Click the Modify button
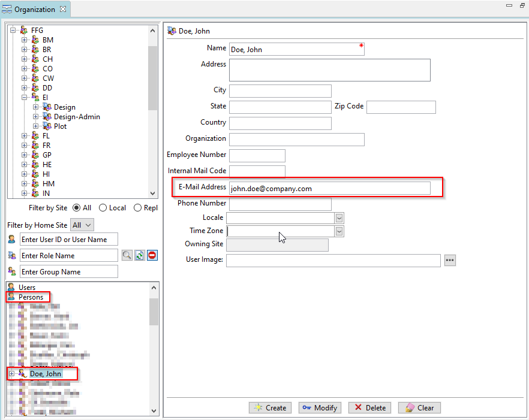This screenshot has width=529, height=420. 319,407
